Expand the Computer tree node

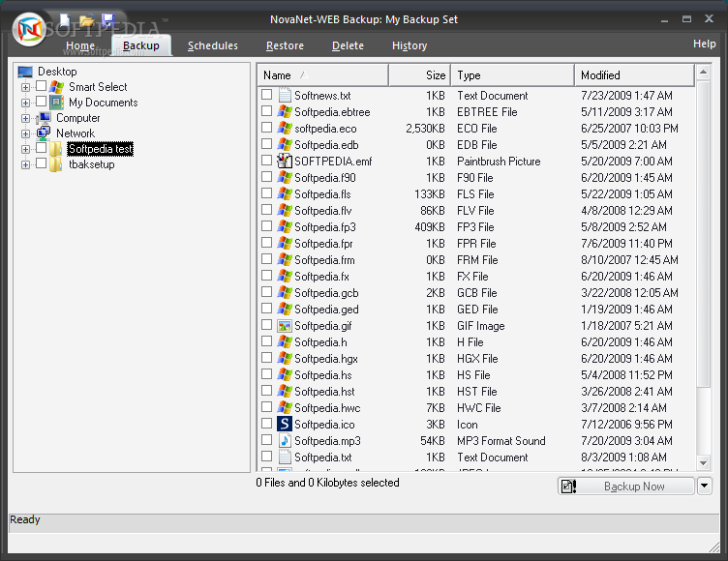pos(25,118)
